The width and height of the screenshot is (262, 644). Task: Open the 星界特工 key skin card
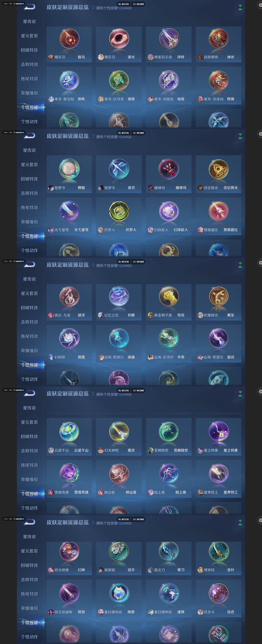point(219,478)
